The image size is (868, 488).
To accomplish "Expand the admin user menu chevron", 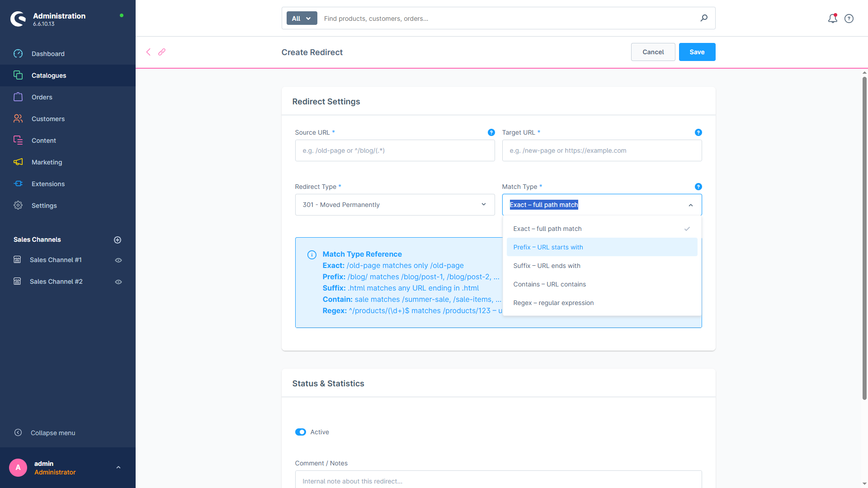I will coord(118,468).
